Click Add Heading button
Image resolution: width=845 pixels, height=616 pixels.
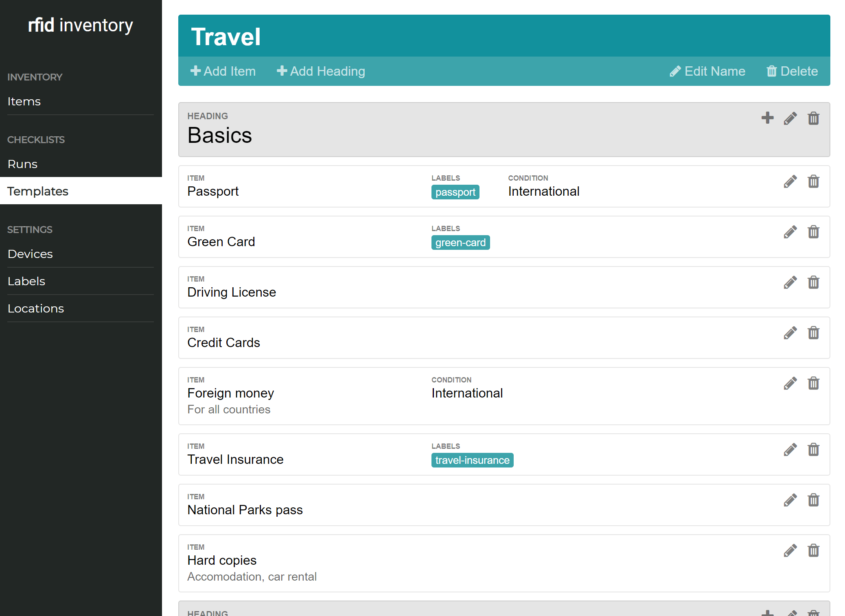[321, 71]
